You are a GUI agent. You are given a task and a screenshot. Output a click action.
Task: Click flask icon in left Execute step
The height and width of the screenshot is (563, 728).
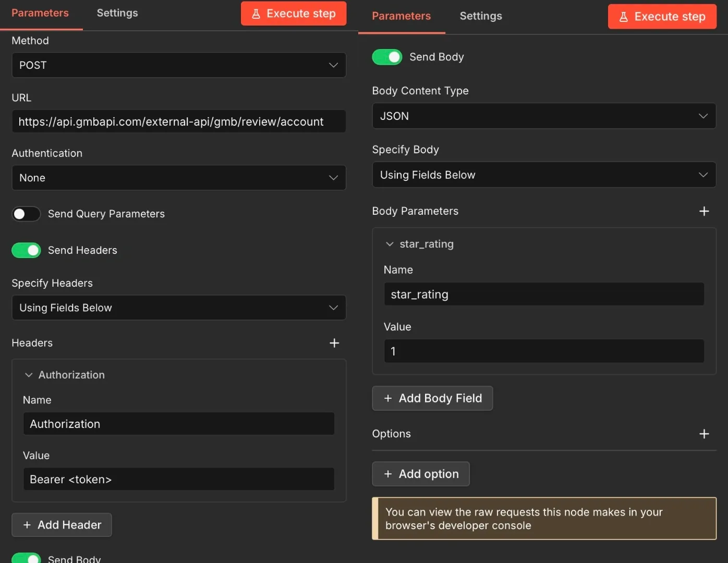coord(256,14)
